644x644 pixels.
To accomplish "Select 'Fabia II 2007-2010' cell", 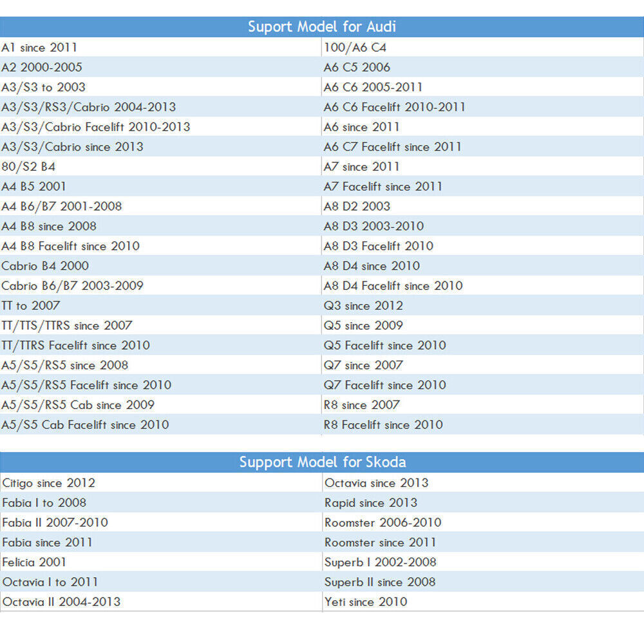I will coord(161,522).
